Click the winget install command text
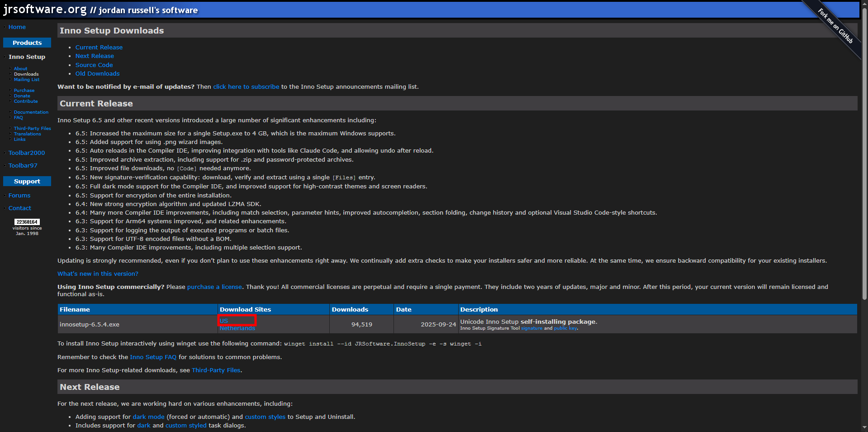 pos(383,344)
